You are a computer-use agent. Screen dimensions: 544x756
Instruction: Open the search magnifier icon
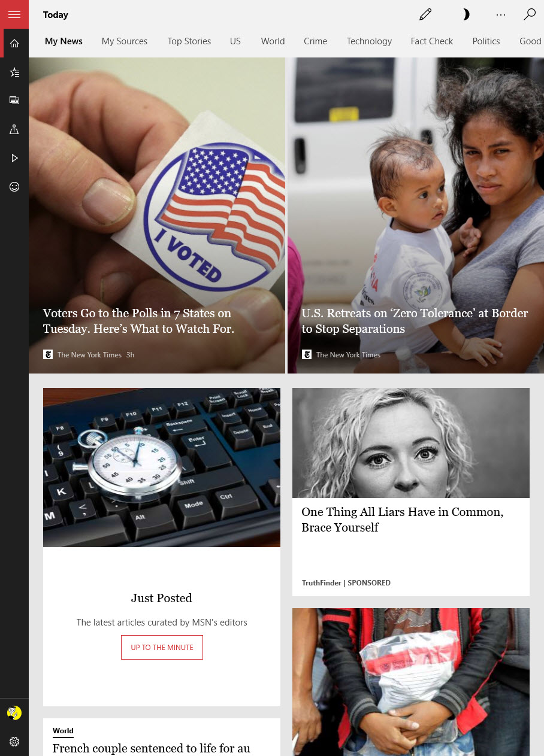pos(530,14)
